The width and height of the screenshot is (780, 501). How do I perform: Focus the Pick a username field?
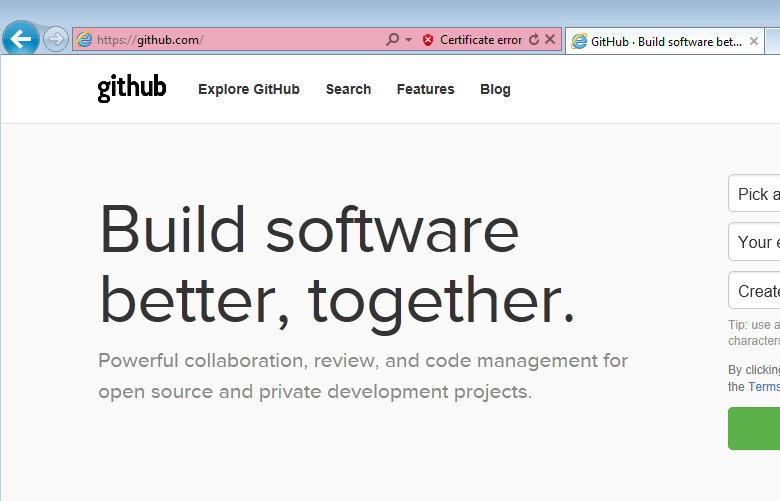click(754, 194)
